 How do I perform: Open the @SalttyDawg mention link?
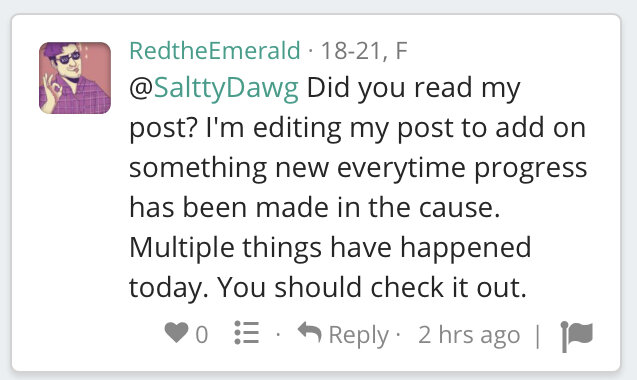(x=226, y=88)
